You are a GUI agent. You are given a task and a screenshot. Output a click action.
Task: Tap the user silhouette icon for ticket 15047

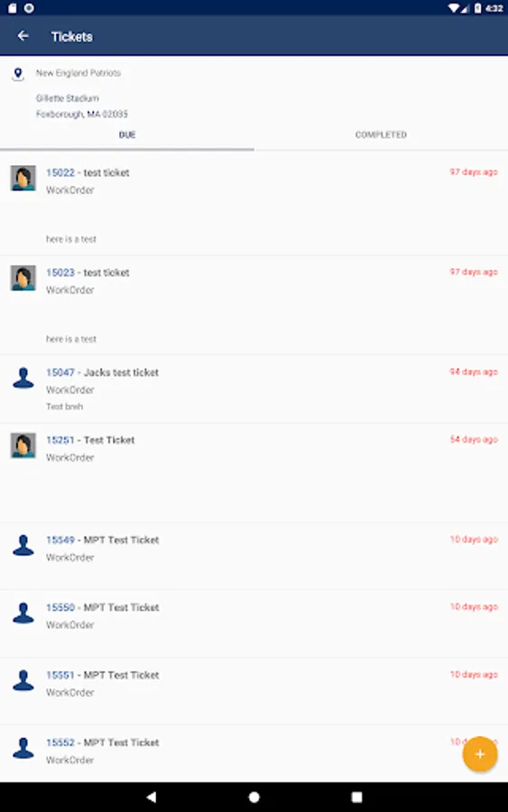pos(23,378)
